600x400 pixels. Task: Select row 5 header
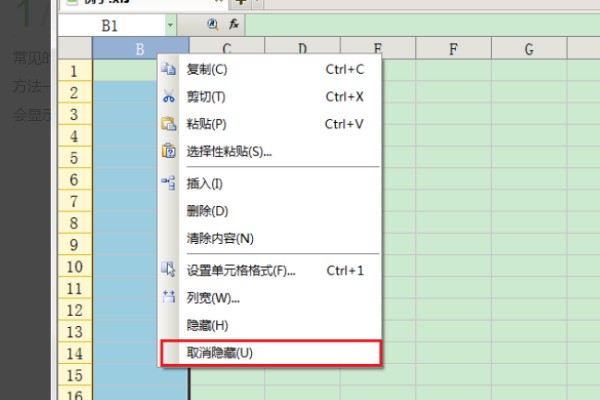(x=75, y=158)
